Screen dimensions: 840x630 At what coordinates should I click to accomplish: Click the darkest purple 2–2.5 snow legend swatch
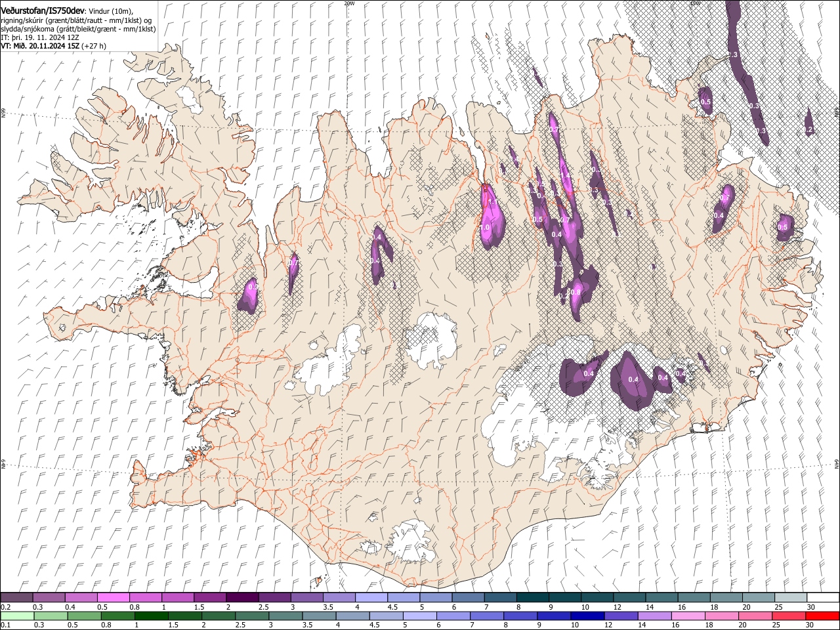241,598
